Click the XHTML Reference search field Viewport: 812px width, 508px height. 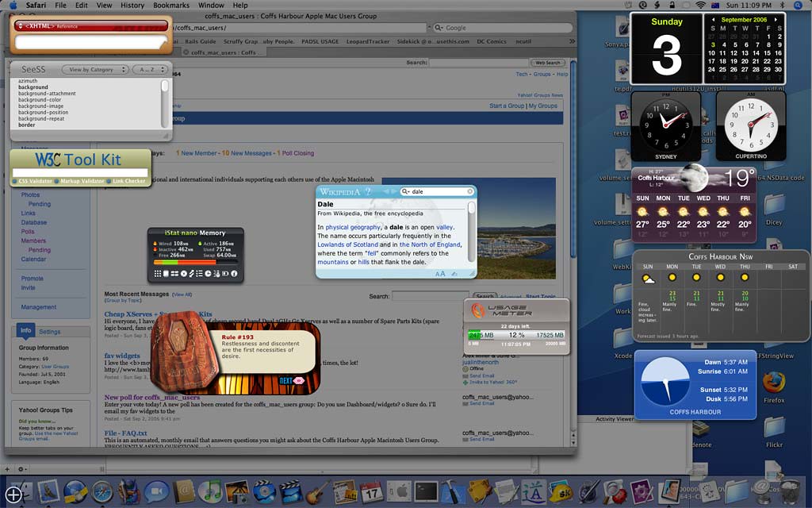click(91, 42)
